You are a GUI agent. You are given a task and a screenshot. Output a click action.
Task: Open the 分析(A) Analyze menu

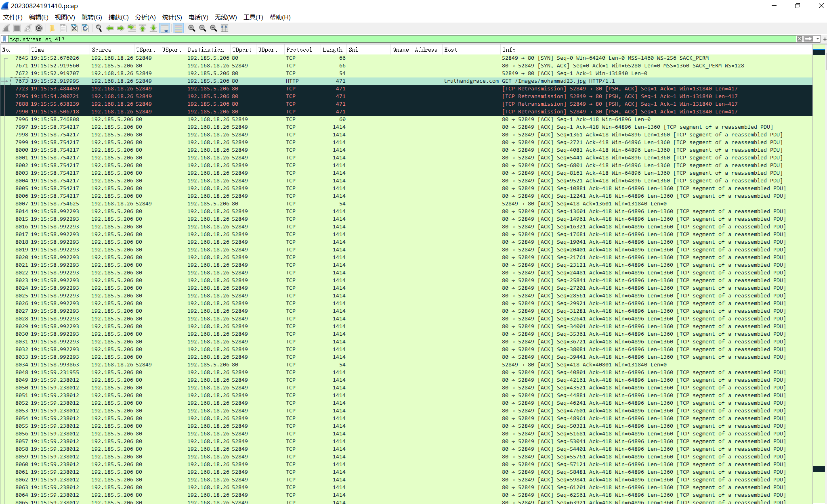pos(145,17)
